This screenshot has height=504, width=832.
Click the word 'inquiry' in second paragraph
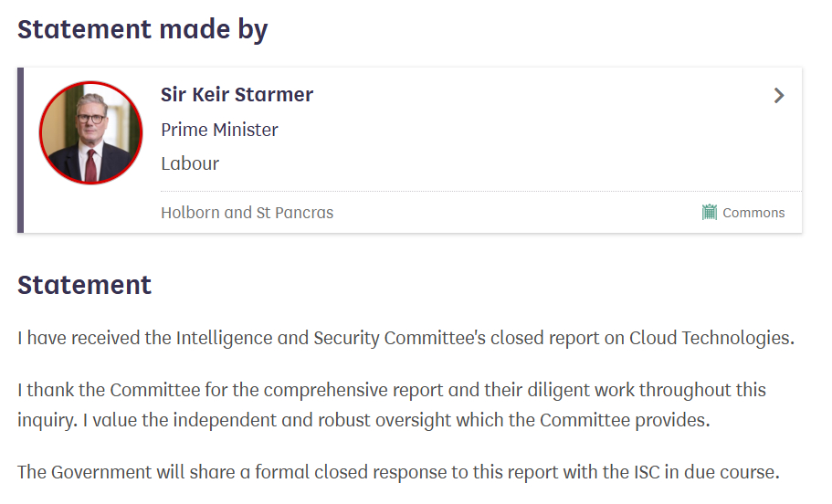coord(46,420)
